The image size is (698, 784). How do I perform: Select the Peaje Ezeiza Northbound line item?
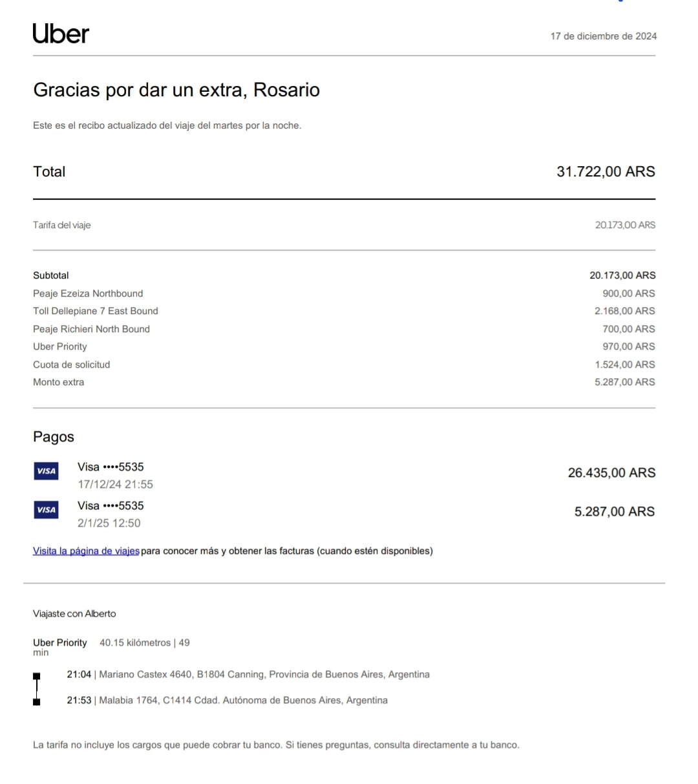[x=88, y=293]
